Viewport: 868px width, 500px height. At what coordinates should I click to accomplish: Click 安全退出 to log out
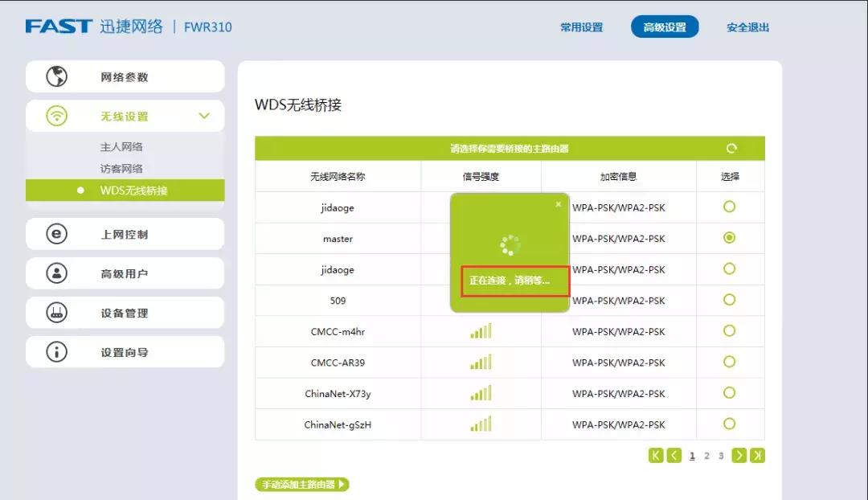pyautogui.click(x=747, y=27)
